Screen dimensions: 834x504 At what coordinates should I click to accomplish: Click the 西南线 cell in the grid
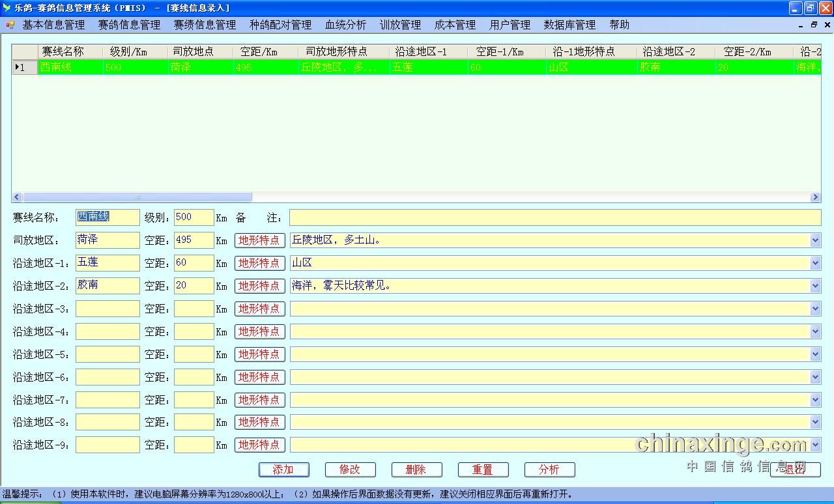tap(70, 67)
